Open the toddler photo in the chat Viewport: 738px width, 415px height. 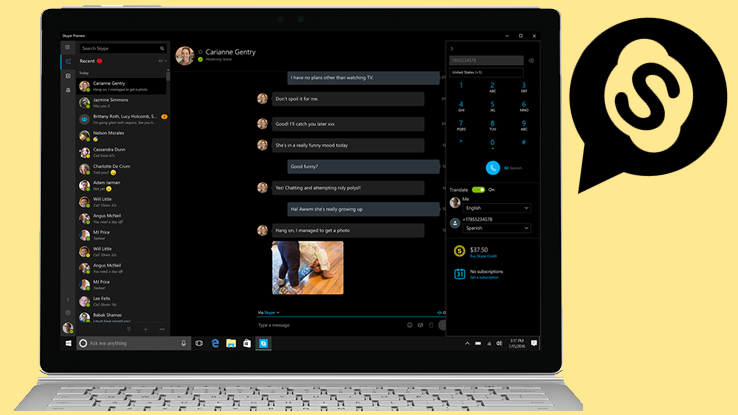(x=308, y=268)
